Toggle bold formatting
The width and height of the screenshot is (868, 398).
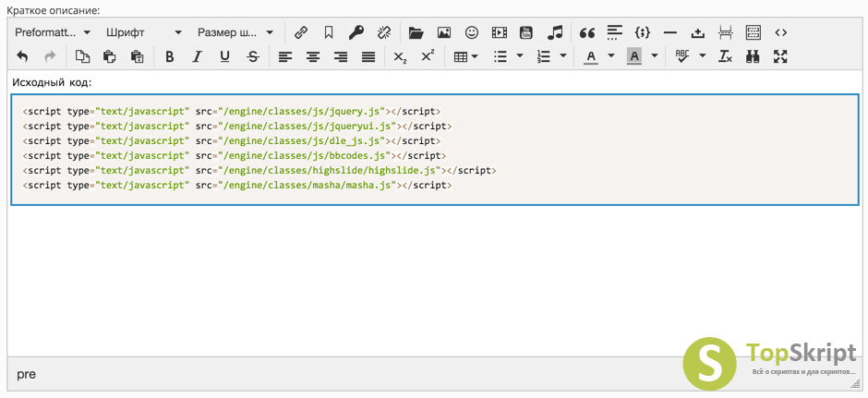169,56
